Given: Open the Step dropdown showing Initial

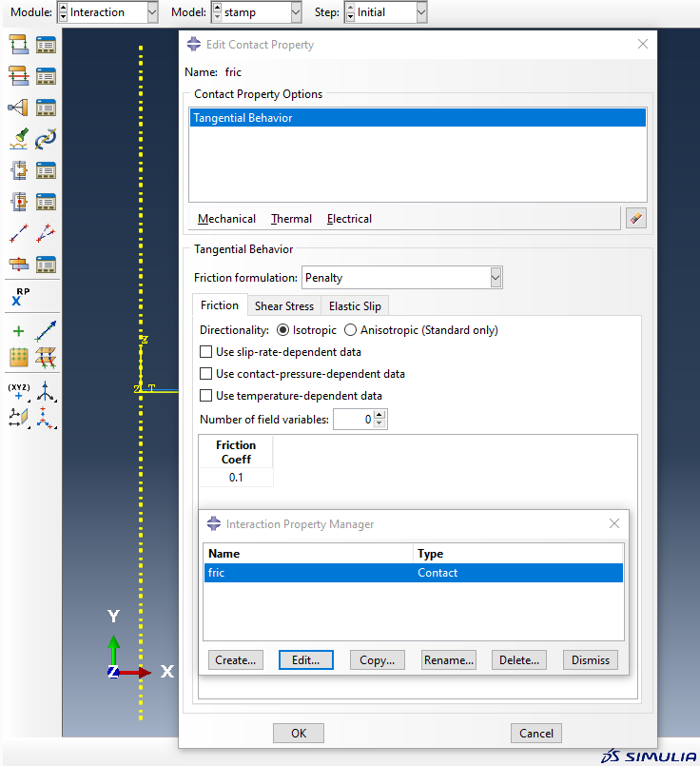Looking at the screenshot, I should pos(421,12).
